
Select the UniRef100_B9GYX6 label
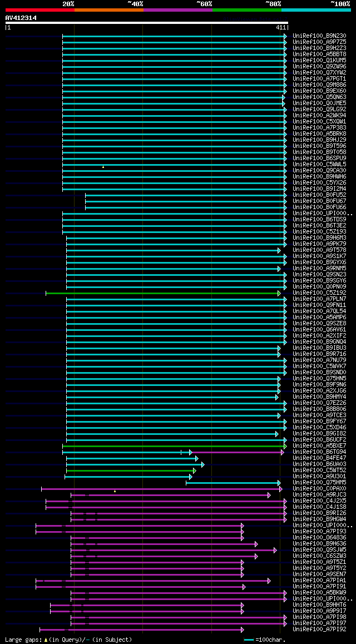319,262
